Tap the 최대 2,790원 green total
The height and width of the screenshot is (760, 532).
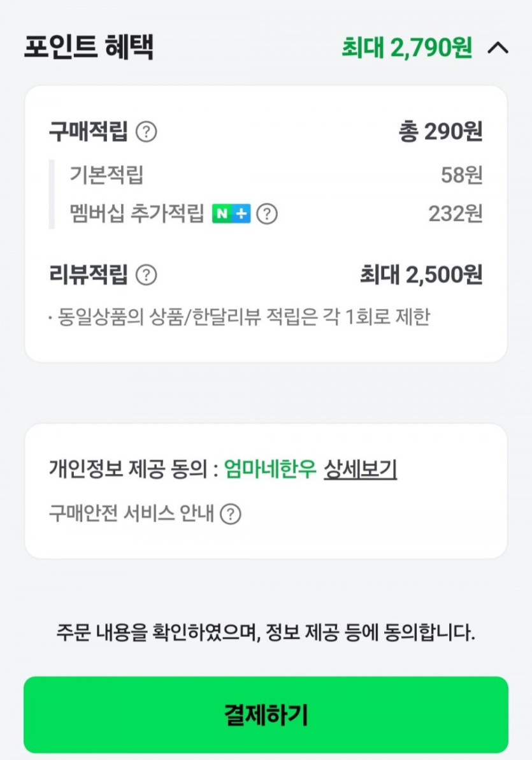pyautogui.click(x=406, y=48)
